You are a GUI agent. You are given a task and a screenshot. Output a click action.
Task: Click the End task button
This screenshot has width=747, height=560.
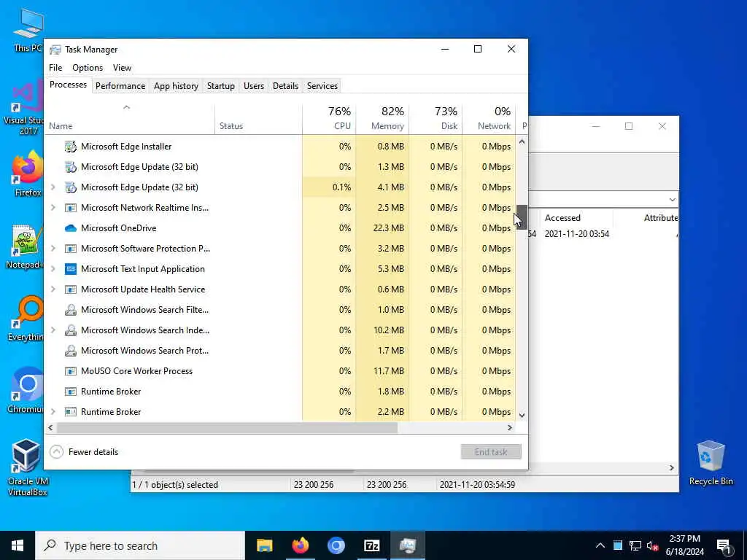(x=491, y=452)
